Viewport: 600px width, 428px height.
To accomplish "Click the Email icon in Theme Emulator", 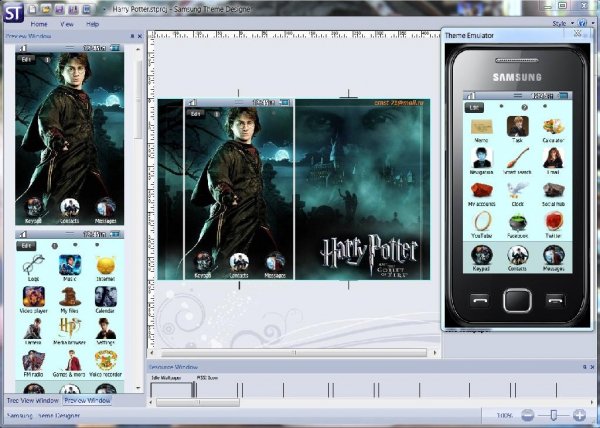I will coord(553,158).
